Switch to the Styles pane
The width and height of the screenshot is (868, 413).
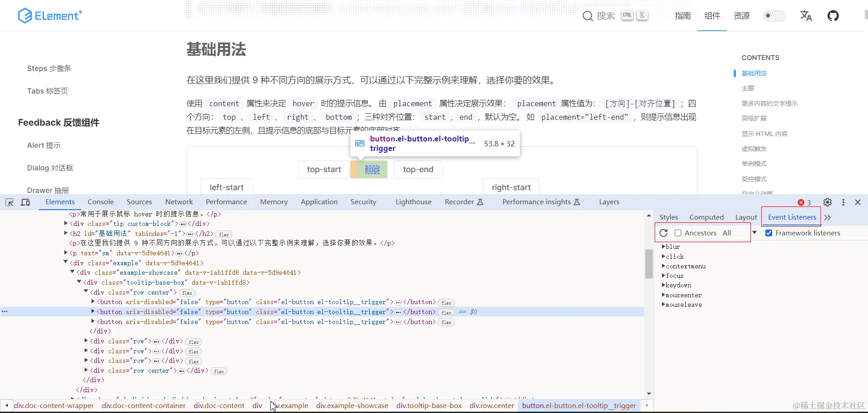(669, 217)
